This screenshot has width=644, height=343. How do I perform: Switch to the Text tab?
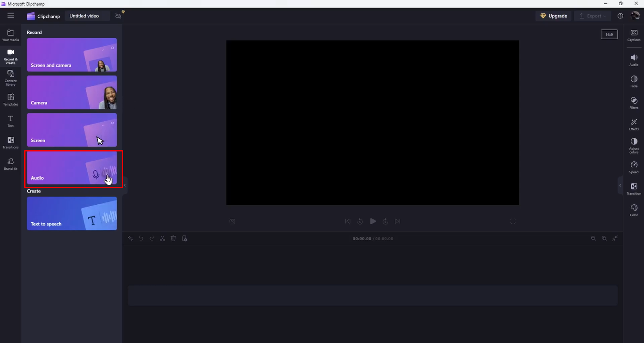click(10, 121)
